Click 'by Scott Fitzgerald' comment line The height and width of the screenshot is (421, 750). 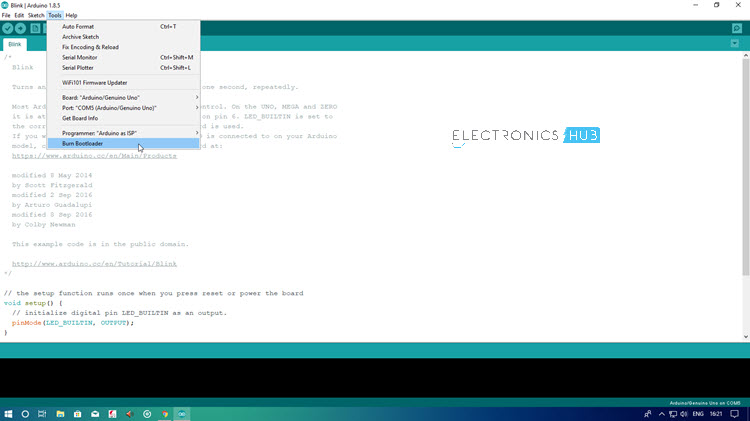click(x=52, y=185)
